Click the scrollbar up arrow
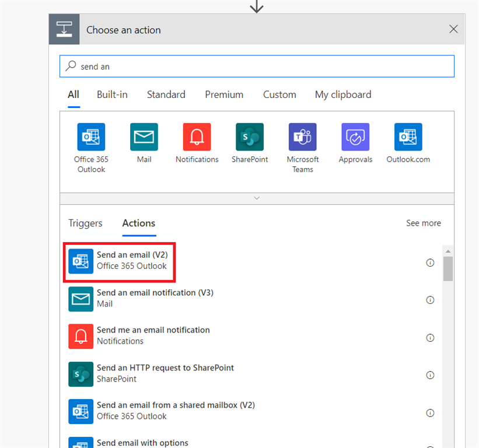Screen dimensions: 479x448 448,251
